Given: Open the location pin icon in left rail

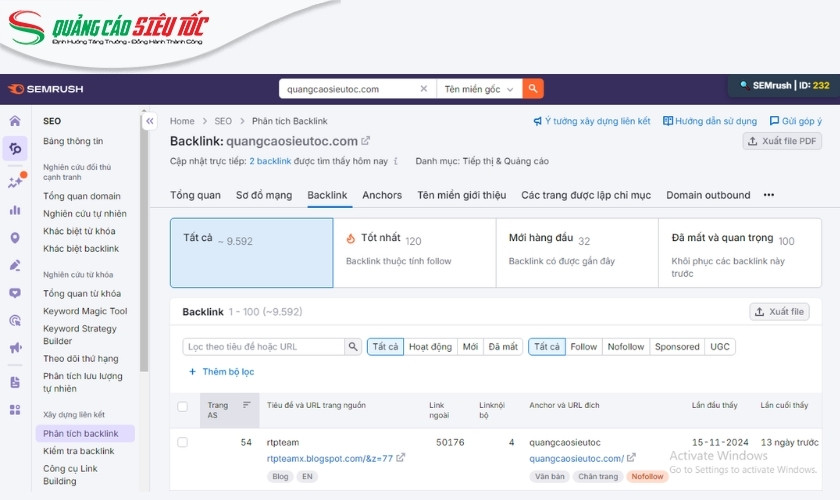Looking at the screenshot, I should point(15,237).
